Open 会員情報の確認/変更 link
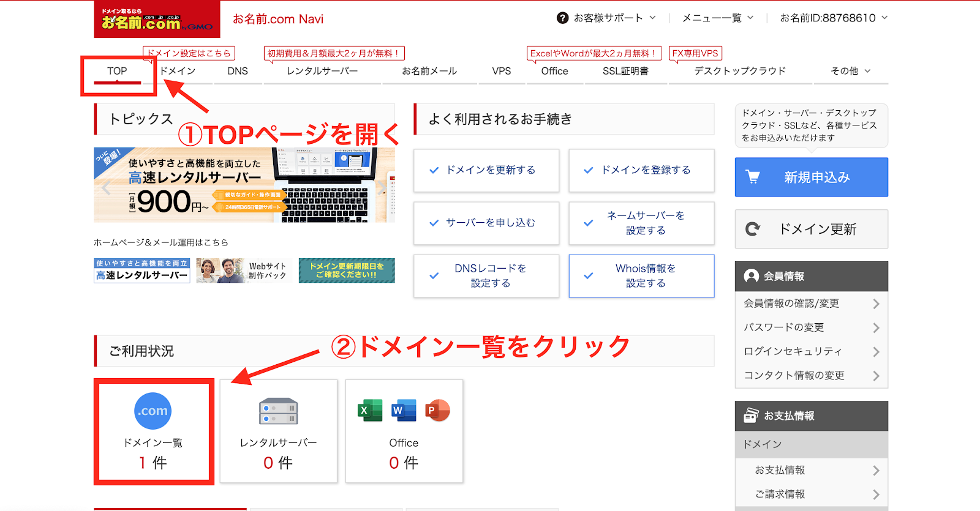This screenshot has height=511, width=980. coord(791,304)
